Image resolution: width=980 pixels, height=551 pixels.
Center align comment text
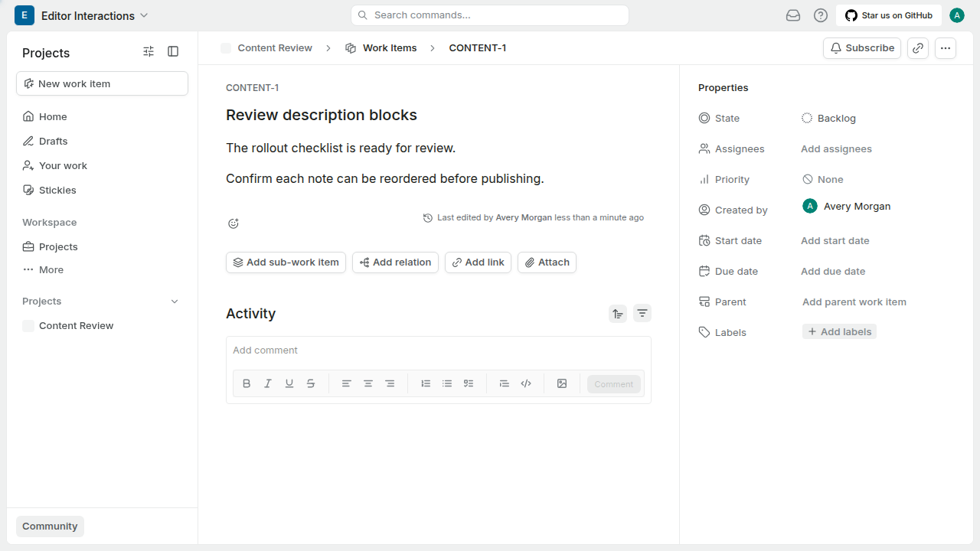(x=368, y=383)
